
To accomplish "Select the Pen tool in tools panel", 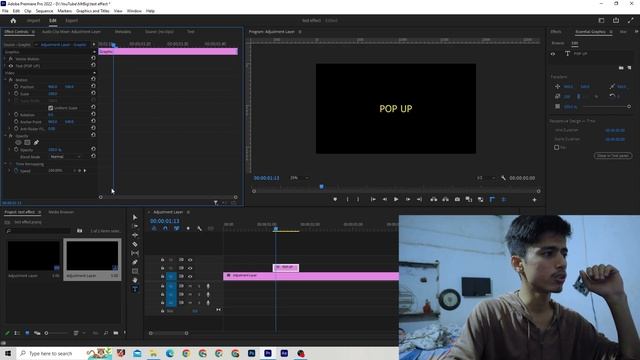I will point(135,262).
